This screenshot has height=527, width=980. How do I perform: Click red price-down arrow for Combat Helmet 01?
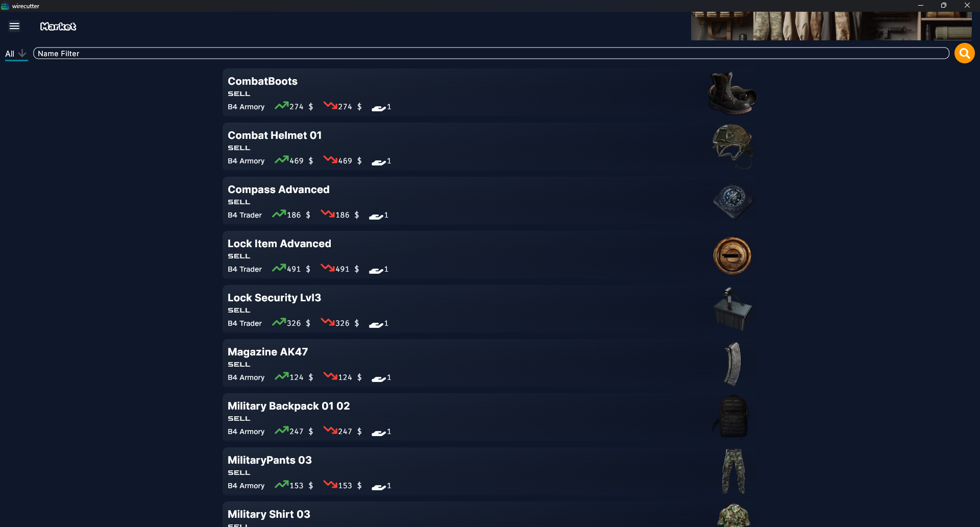(330, 160)
